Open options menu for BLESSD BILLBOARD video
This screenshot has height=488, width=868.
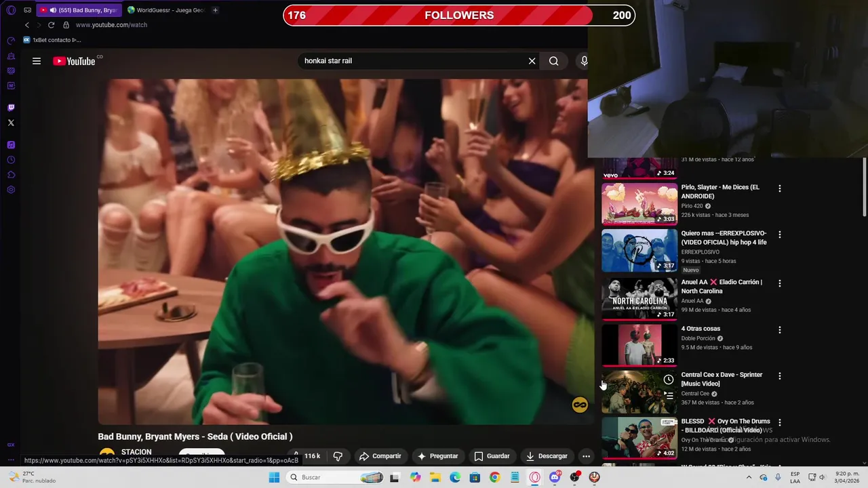(779, 422)
